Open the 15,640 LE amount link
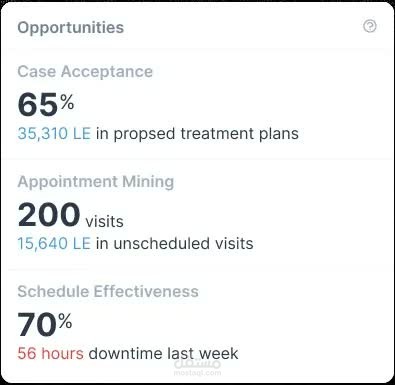 (54, 243)
